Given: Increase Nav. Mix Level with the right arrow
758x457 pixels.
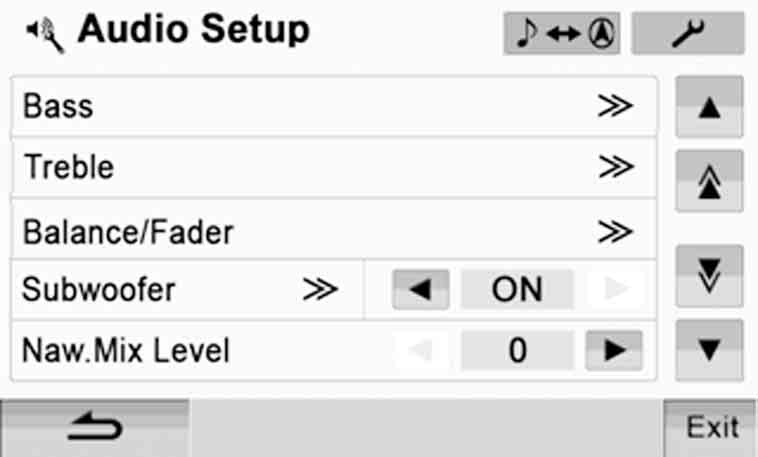Looking at the screenshot, I should point(614,351).
